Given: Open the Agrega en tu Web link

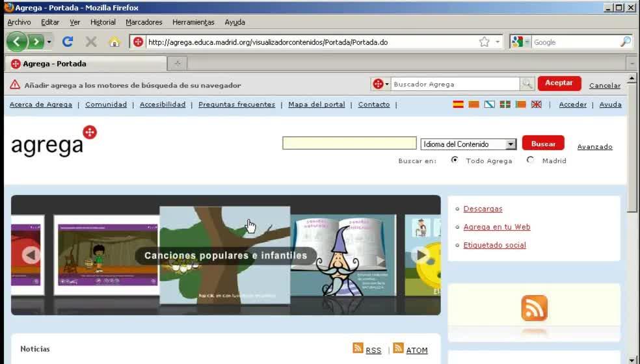Looking at the screenshot, I should (x=497, y=227).
